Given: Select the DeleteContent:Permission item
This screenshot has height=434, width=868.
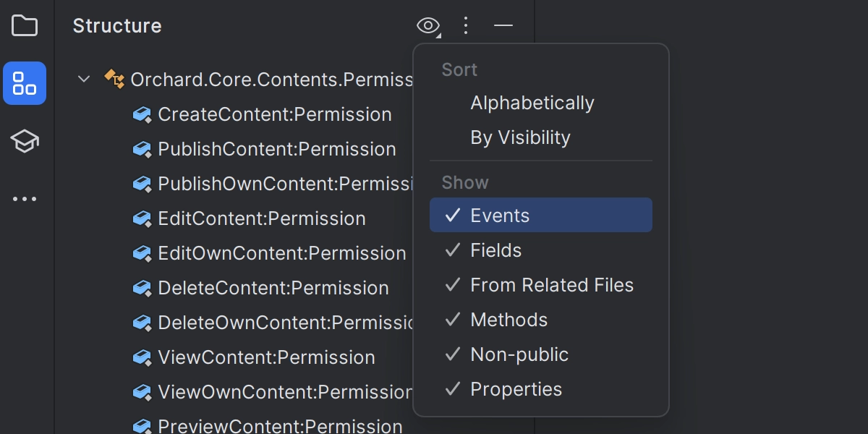Looking at the screenshot, I should 273,288.
